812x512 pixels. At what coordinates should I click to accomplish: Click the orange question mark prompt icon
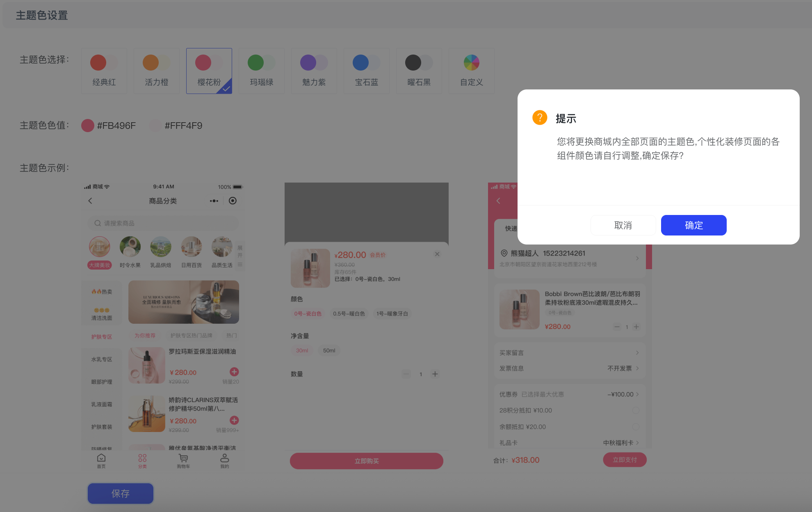pos(540,118)
